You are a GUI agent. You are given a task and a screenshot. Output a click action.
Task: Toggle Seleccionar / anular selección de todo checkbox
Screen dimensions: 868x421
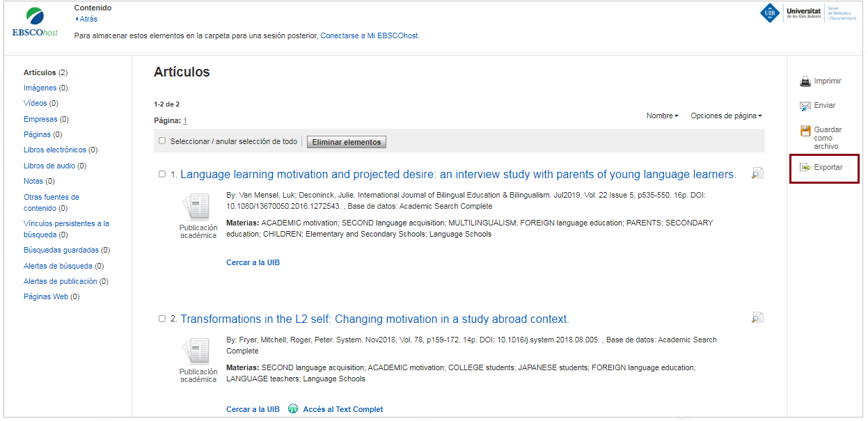[x=162, y=141]
